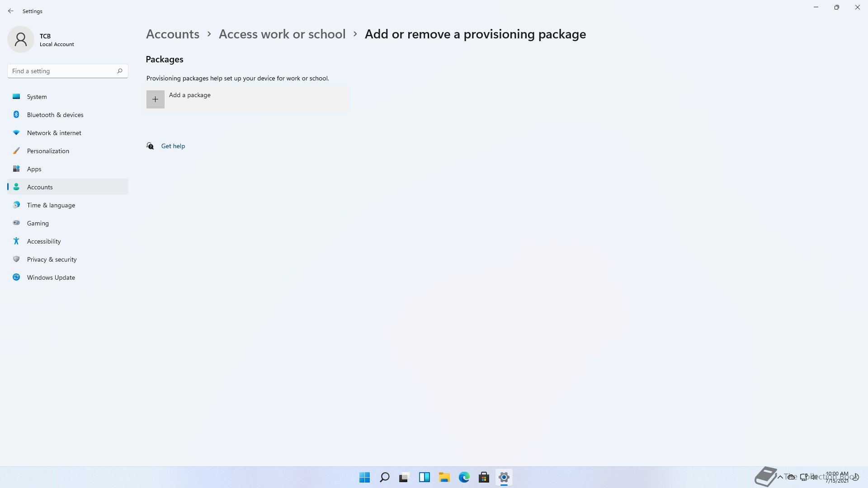Screen dimensions: 868x488
Task: Go to Access work or school breadcrumb
Action: (282, 34)
